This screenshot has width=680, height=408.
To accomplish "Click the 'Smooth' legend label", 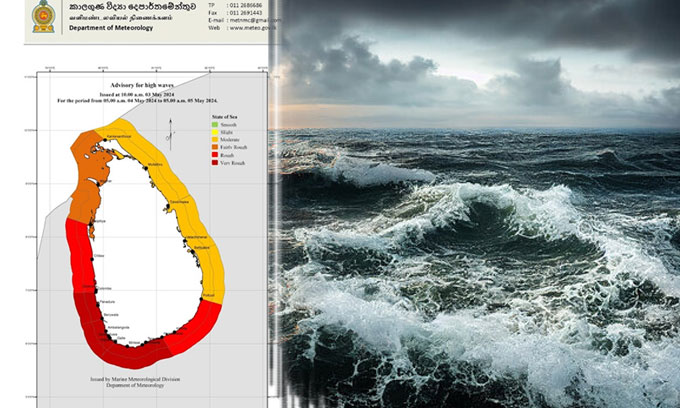I will [x=228, y=125].
